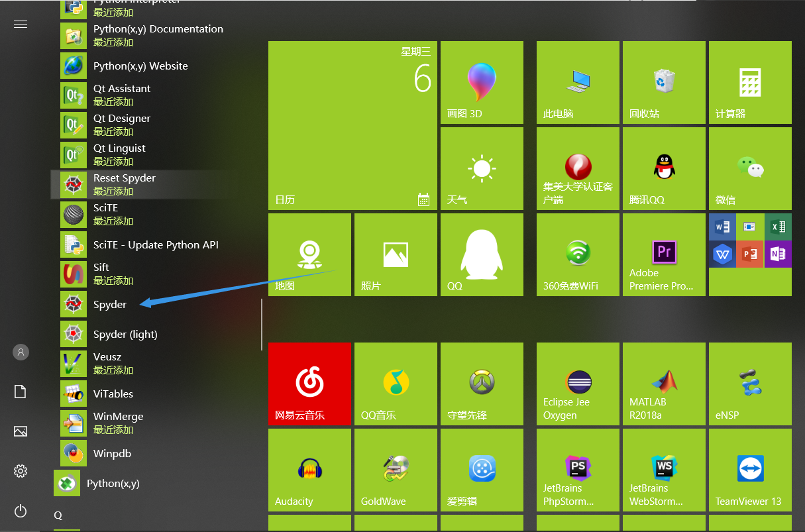Open the 天气 weather tile
805x532 pixels.
pos(482,168)
